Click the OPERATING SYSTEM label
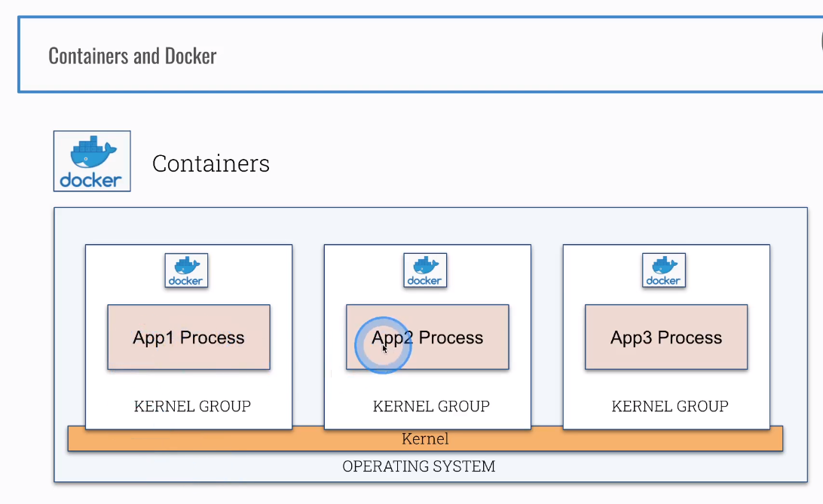 tap(419, 466)
